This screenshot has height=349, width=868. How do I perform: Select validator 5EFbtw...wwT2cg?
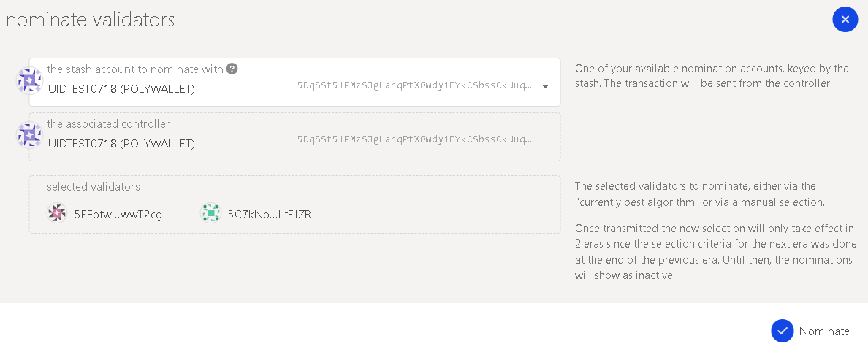click(x=118, y=215)
